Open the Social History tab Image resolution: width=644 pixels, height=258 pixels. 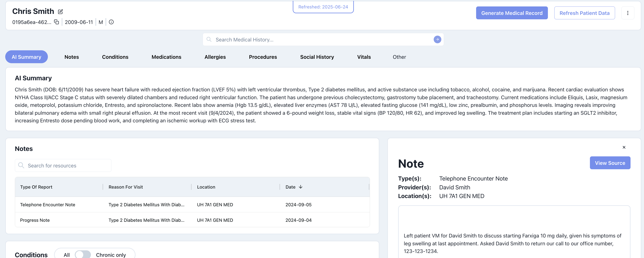[x=317, y=57]
